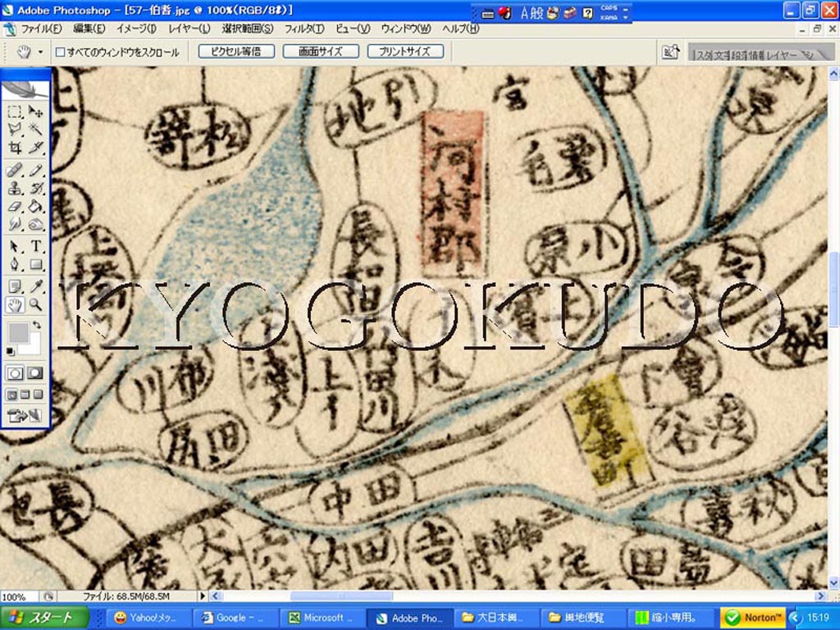Image resolution: width=840 pixels, height=630 pixels.
Task: Jump to ImageReady from the toolbox
Action: click(x=25, y=415)
